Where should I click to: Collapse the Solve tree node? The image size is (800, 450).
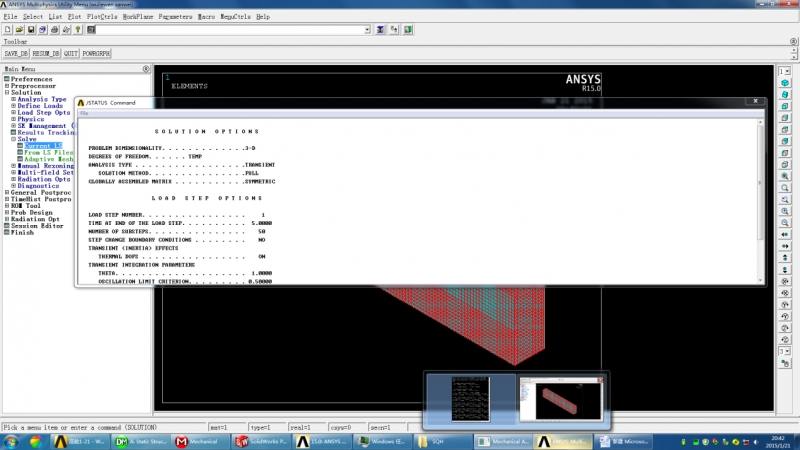pos(13,139)
